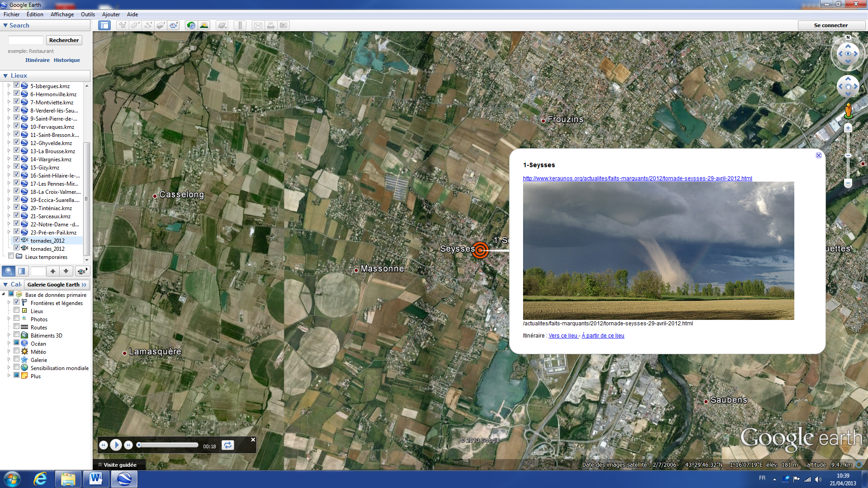Click the search magnifier in Lieux panel

[x=9, y=271]
